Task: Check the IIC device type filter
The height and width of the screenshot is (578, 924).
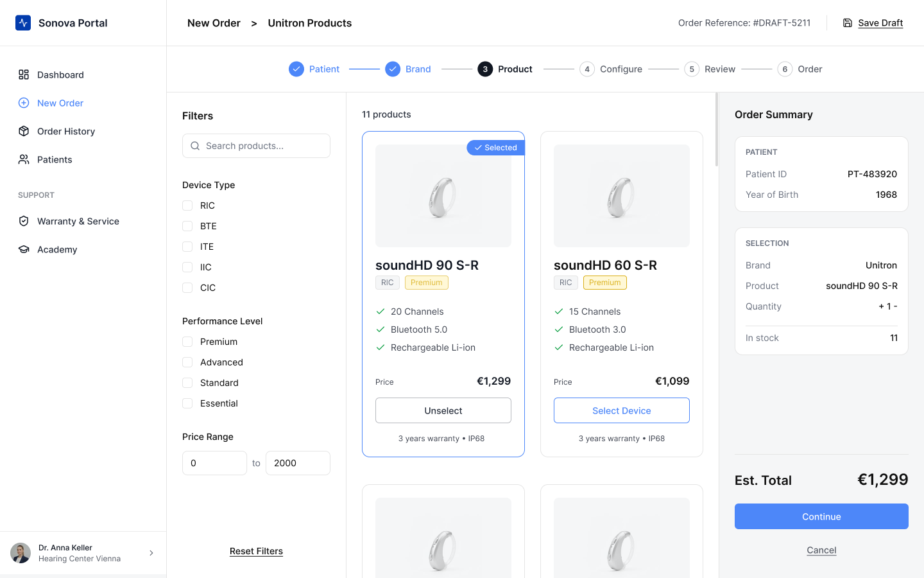Action: [187, 267]
